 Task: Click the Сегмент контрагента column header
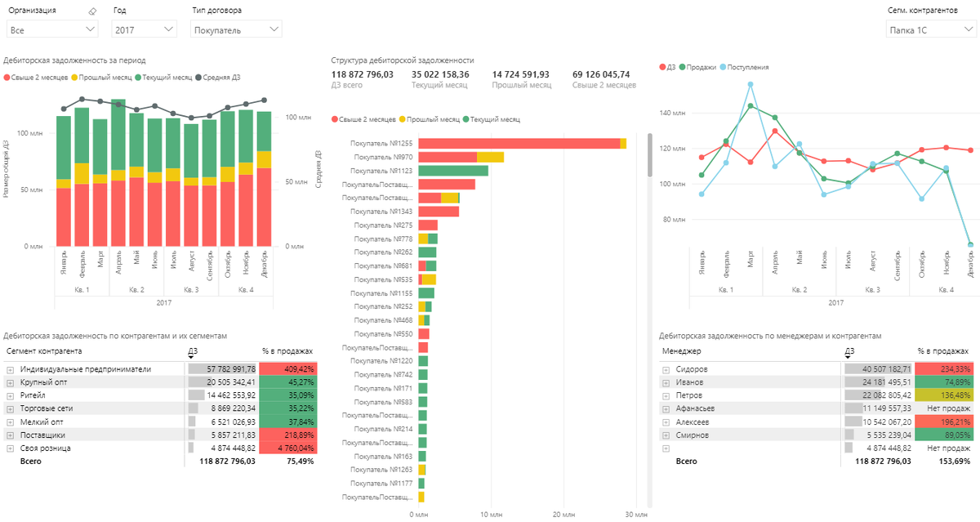pos(44,350)
